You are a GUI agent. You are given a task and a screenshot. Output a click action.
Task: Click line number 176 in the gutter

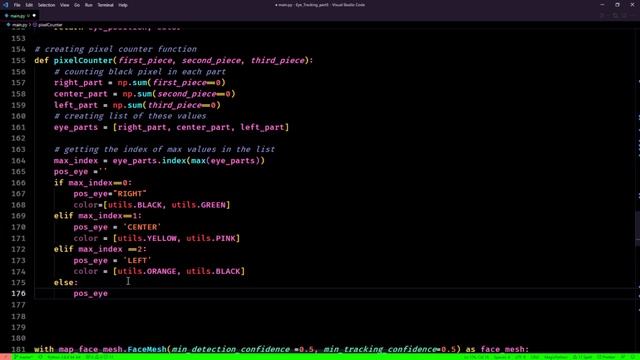click(x=18, y=293)
